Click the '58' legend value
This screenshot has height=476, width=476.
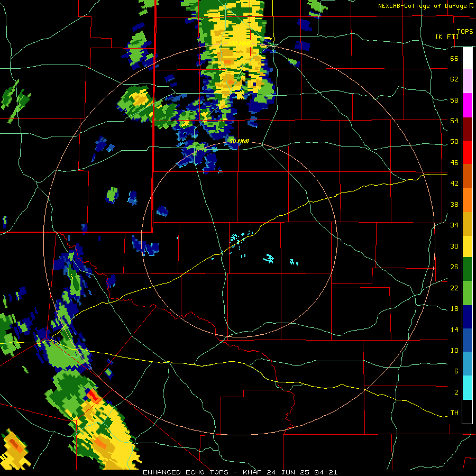(x=454, y=100)
